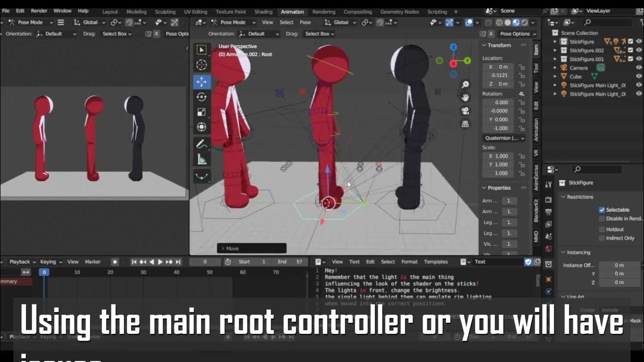Switch to the Scripting workspace tab
The image size is (644, 362).
pos(437,12)
